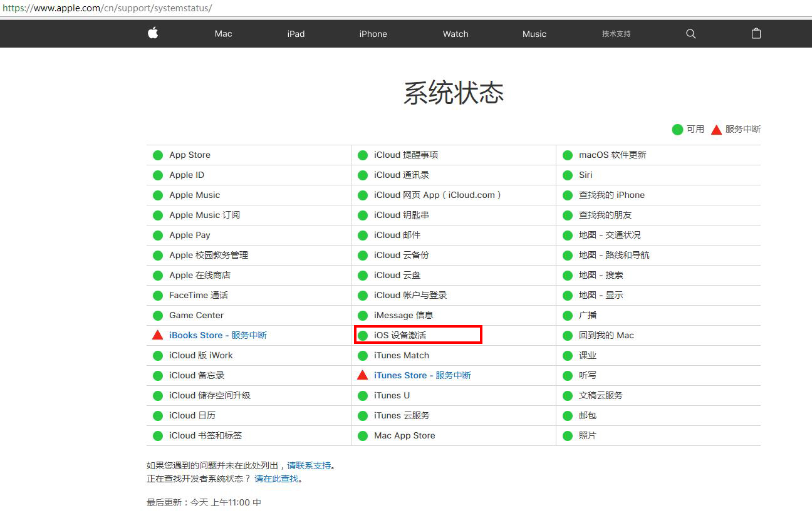The height and width of the screenshot is (513, 812).
Task: Click the red triangle beside iBooks Store
Action: (157, 334)
